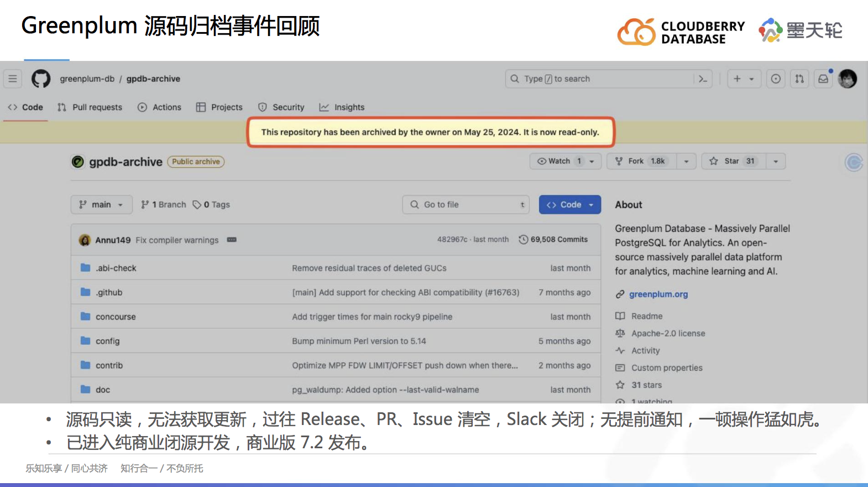Open the gpdb-archive breadcrumb link
This screenshot has height=487, width=868.
153,79
